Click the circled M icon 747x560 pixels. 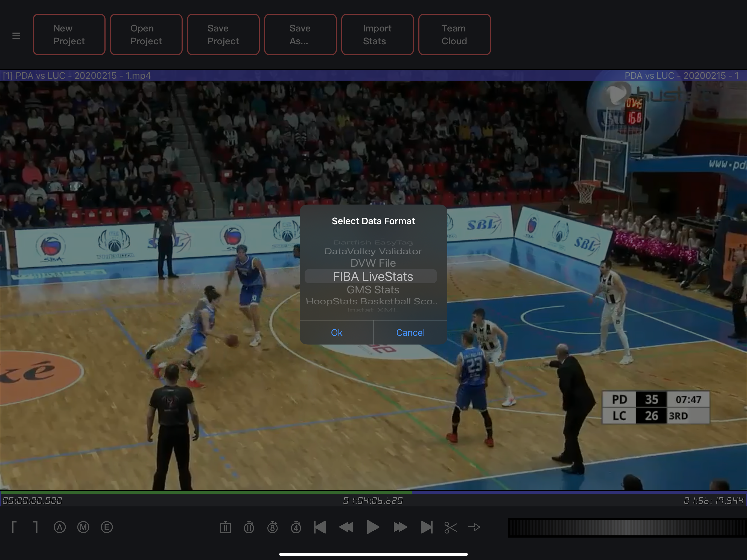(x=83, y=527)
